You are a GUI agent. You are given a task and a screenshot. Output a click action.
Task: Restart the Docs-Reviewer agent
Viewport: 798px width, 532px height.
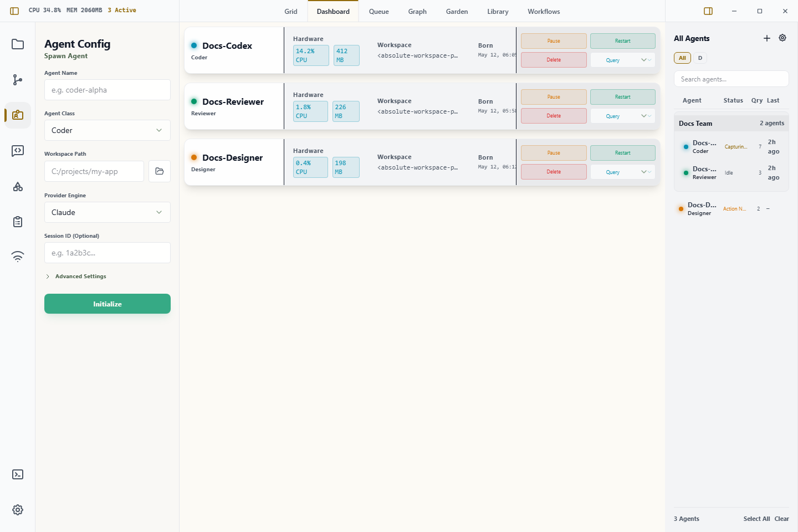[x=623, y=97]
